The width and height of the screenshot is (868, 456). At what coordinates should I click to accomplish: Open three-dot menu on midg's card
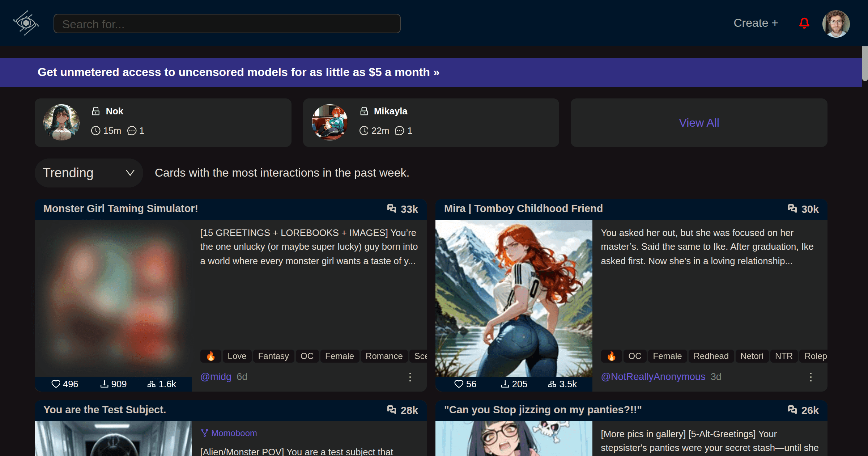pyautogui.click(x=410, y=377)
